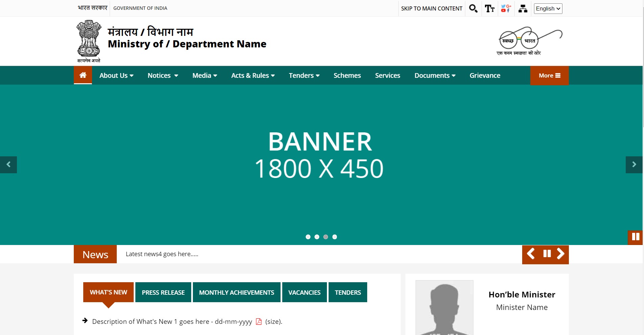Open the Grievance page link
Screen dimensions: 644x335
click(485, 75)
